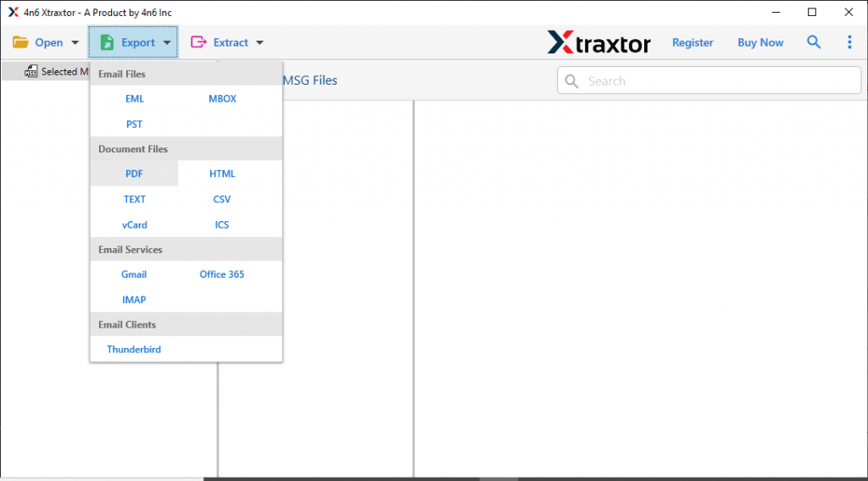Click the Buy Now link
868x481 pixels.
[x=760, y=42]
